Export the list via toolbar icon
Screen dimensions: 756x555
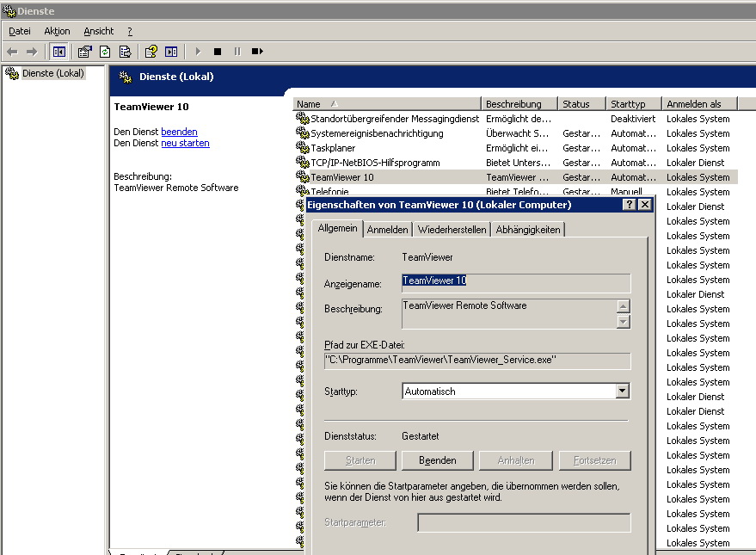(126, 52)
